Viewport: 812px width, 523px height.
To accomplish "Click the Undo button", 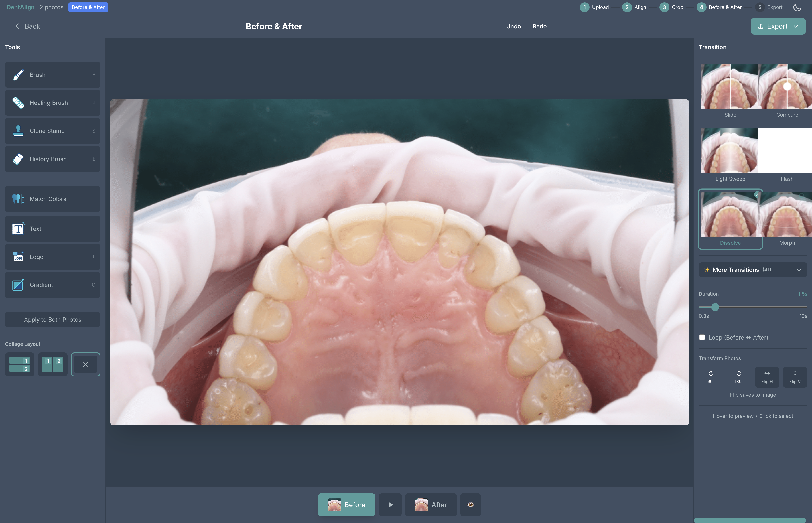I will (513, 26).
